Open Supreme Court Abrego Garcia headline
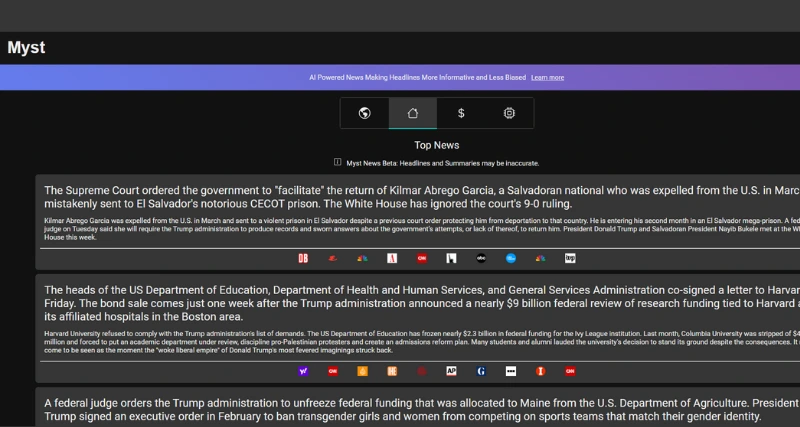This screenshot has width=800, height=427. click(422, 197)
